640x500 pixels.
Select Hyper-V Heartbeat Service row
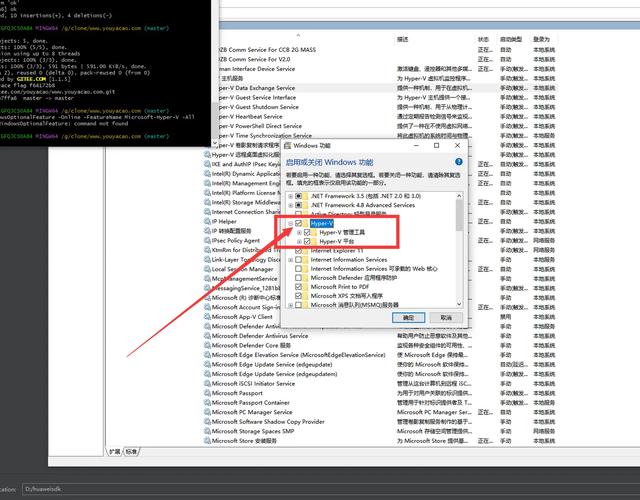click(380, 116)
